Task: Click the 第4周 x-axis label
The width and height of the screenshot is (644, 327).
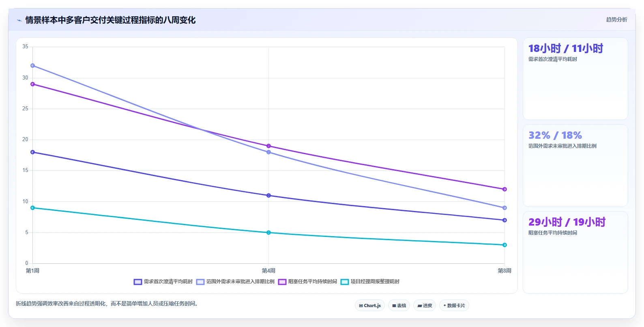Action: coord(268,271)
